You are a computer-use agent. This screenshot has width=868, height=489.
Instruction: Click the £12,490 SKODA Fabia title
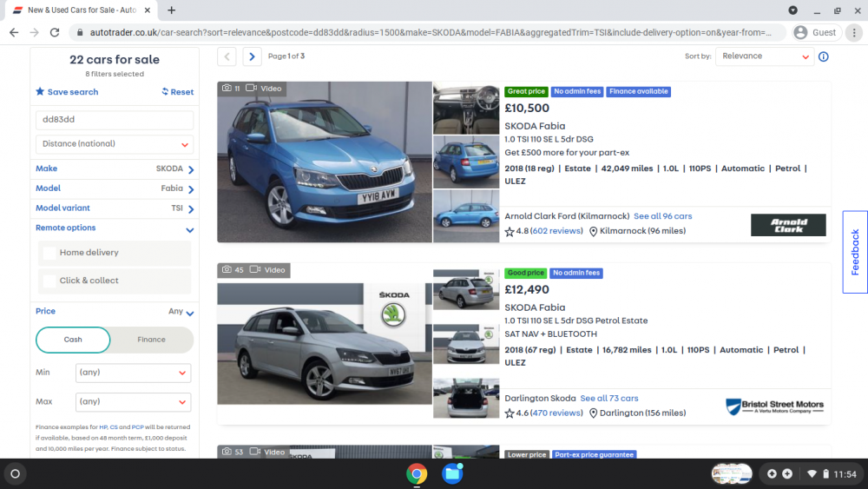[x=535, y=308]
